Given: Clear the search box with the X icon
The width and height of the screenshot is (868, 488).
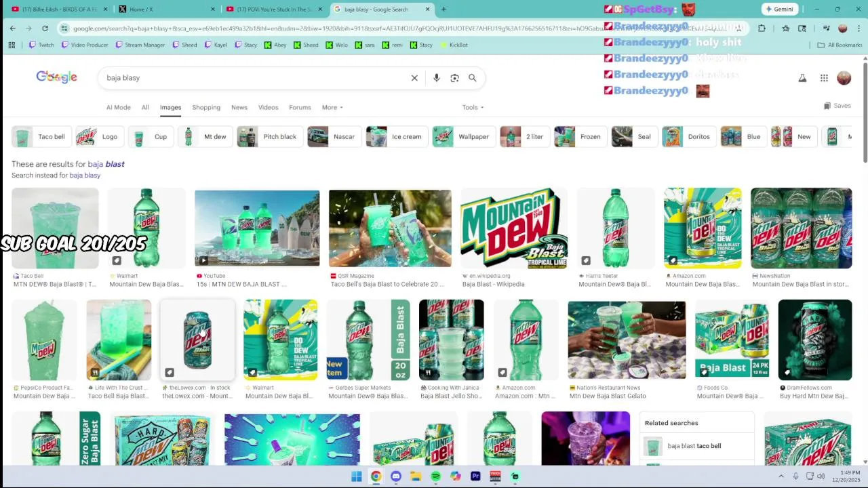Looking at the screenshot, I should (x=414, y=78).
